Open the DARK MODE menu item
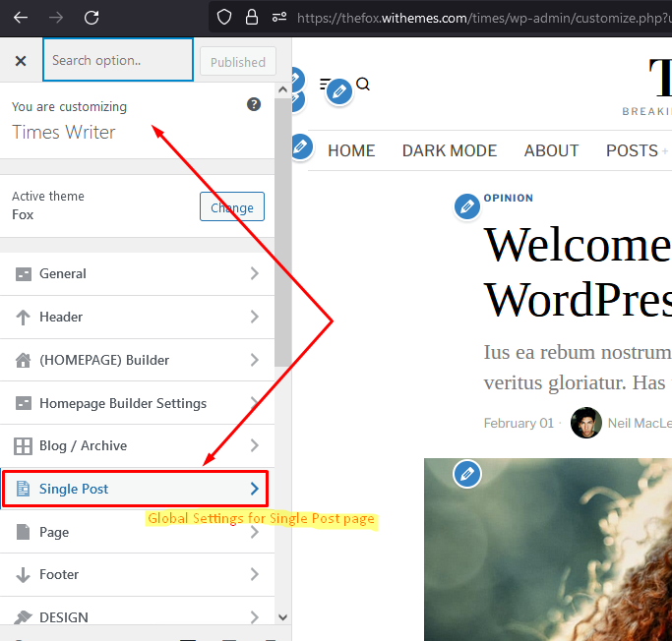The image size is (672, 641). [449, 150]
